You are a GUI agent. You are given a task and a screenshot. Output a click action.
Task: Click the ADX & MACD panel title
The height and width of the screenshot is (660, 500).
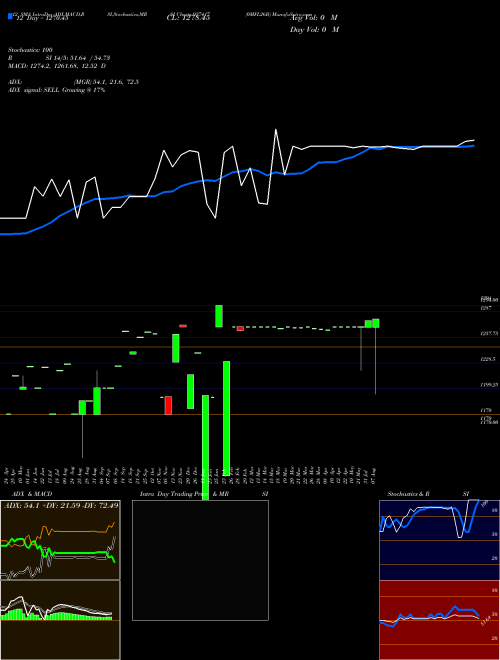tap(32, 494)
